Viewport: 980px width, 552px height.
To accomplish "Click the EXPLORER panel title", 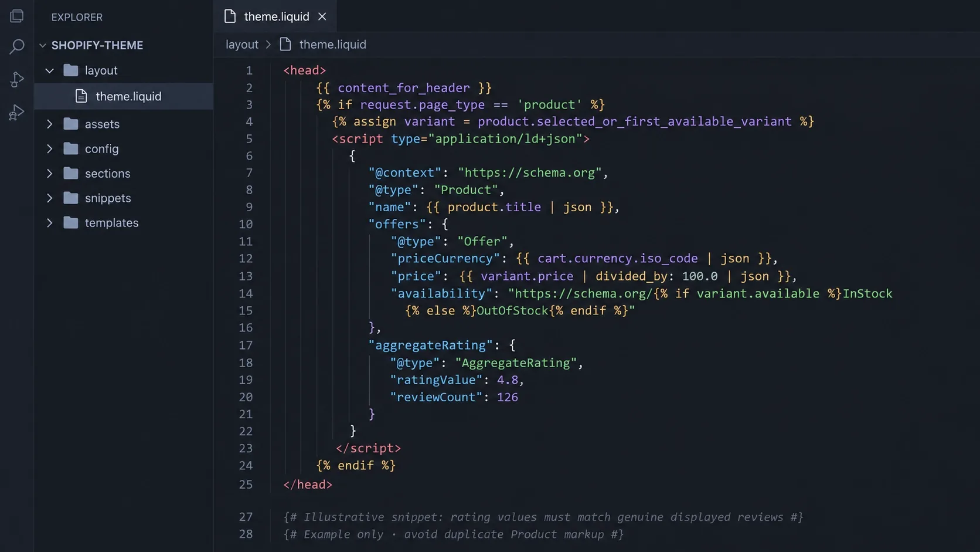I will pyautogui.click(x=77, y=17).
